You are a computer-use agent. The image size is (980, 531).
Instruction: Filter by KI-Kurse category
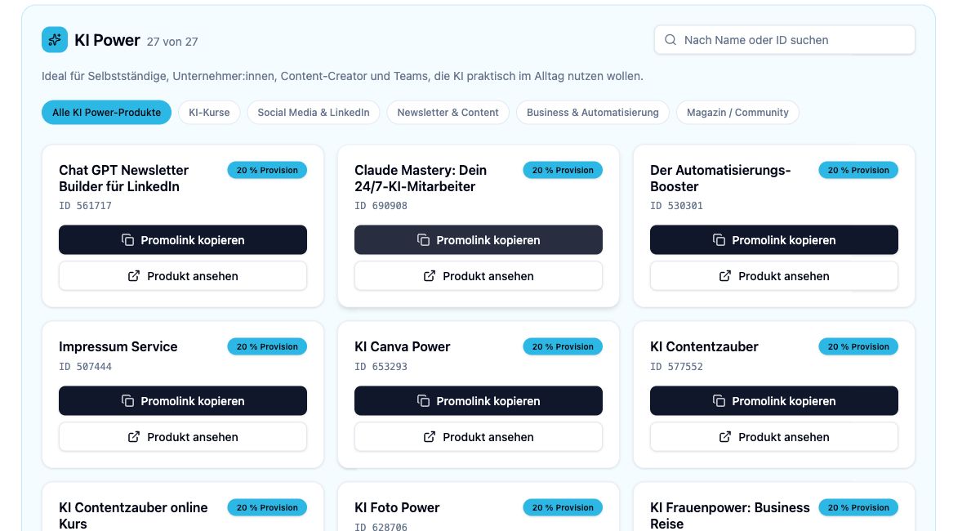pyautogui.click(x=209, y=113)
